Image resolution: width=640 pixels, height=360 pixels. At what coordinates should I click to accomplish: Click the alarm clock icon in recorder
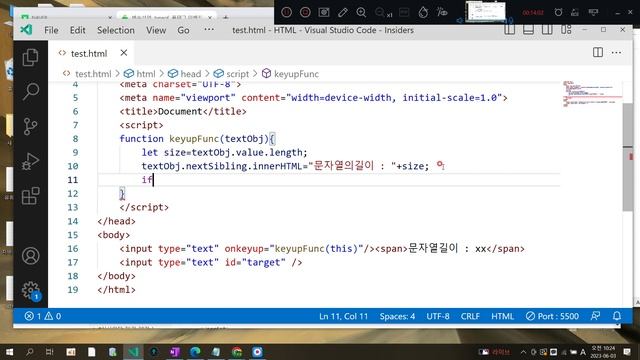[558, 12]
